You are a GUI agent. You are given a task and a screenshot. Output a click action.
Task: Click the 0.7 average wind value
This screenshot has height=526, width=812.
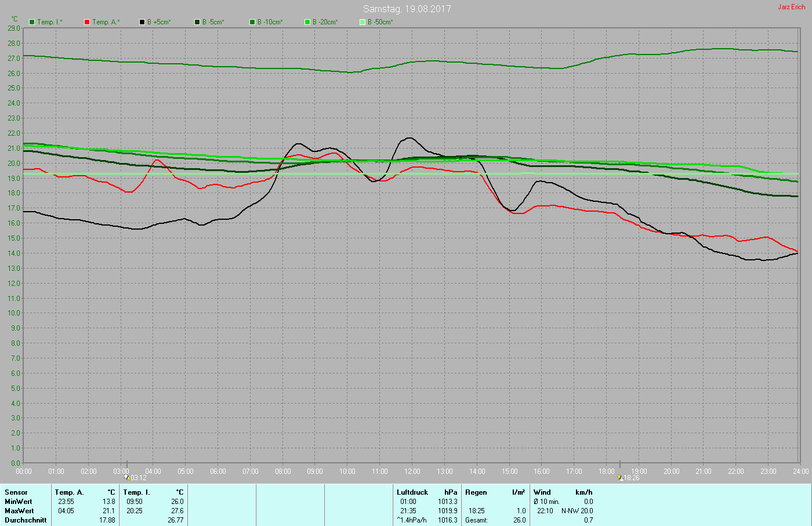tap(589, 520)
